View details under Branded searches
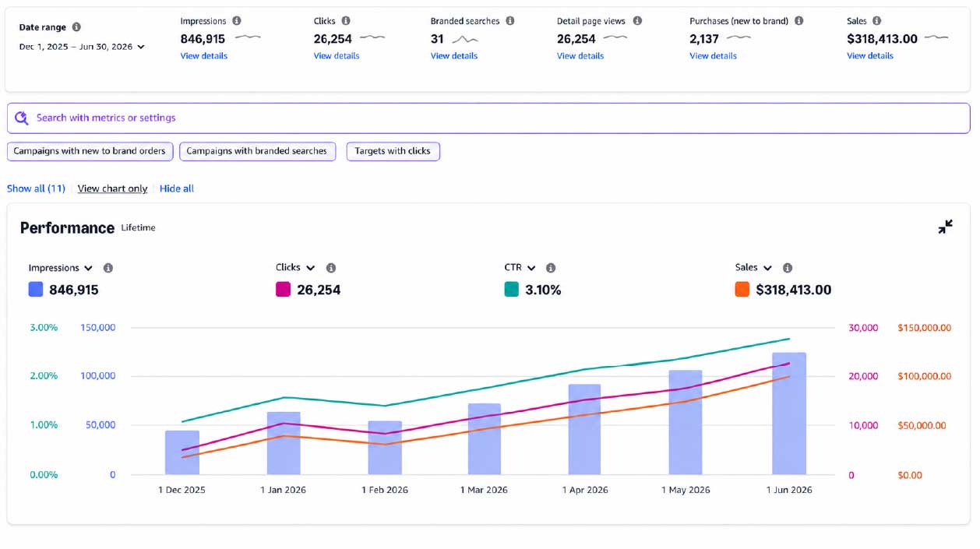The height and width of the screenshot is (549, 980). coord(454,56)
